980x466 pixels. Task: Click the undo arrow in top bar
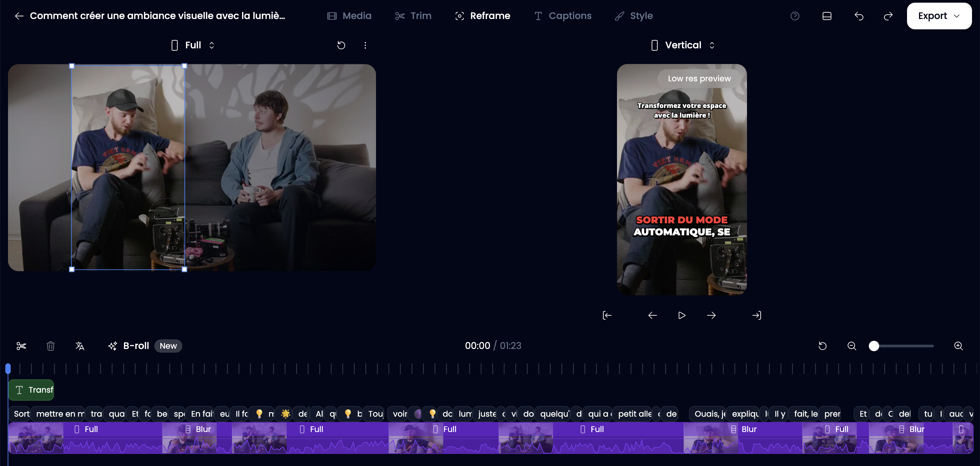pyautogui.click(x=859, y=16)
